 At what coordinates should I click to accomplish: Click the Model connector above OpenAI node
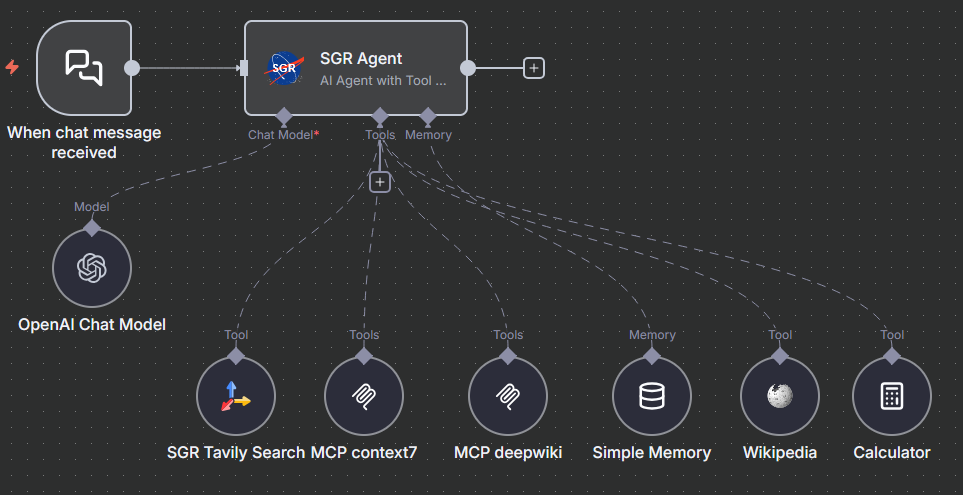click(92, 228)
